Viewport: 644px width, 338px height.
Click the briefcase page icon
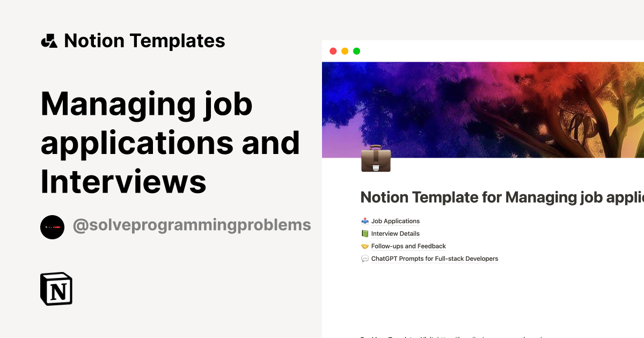pos(376,159)
